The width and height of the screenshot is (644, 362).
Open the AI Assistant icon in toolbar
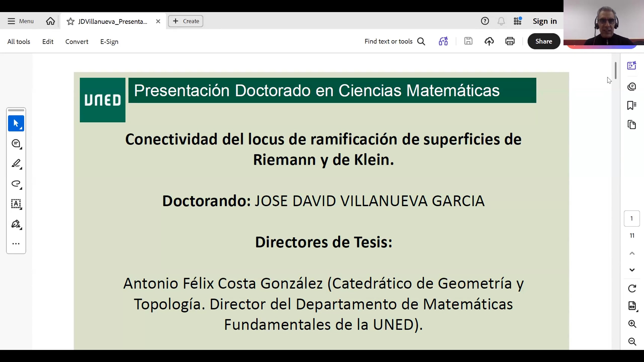[x=443, y=41]
